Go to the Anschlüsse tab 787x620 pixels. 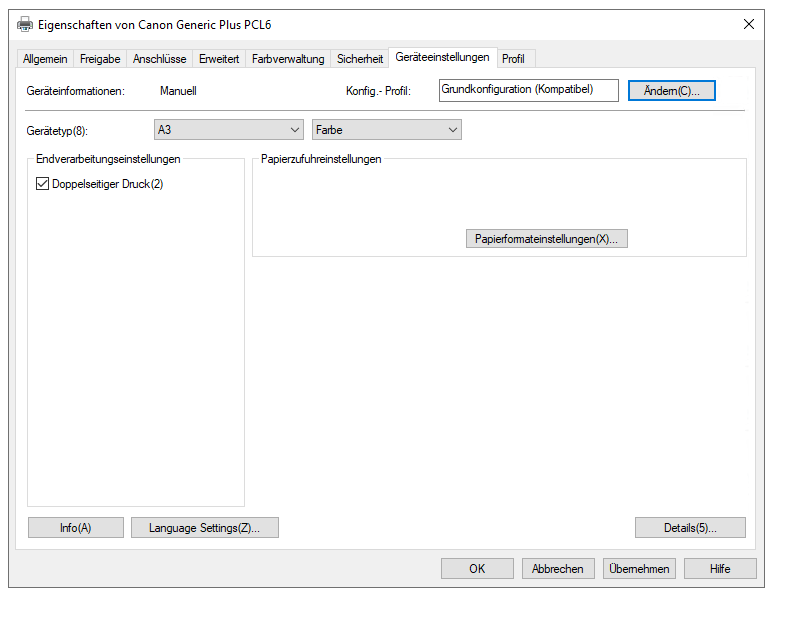click(x=159, y=59)
